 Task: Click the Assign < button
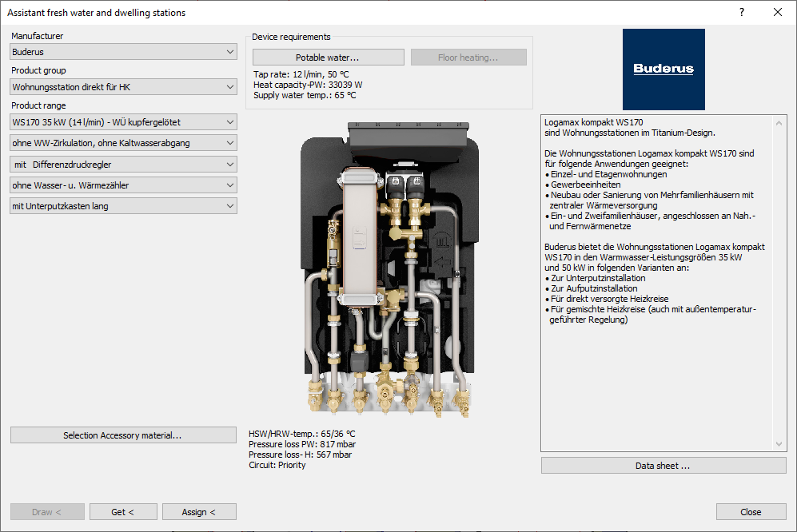[x=199, y=512]
